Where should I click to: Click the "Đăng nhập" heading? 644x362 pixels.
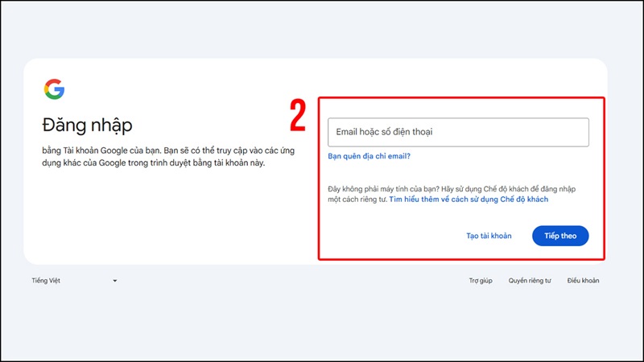coord(87,125)
